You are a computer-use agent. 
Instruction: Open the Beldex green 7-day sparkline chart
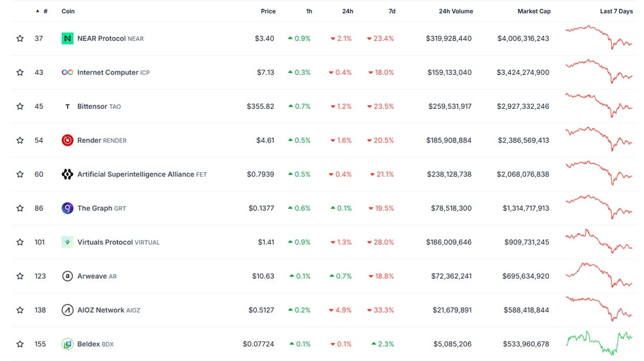[599, 343]
